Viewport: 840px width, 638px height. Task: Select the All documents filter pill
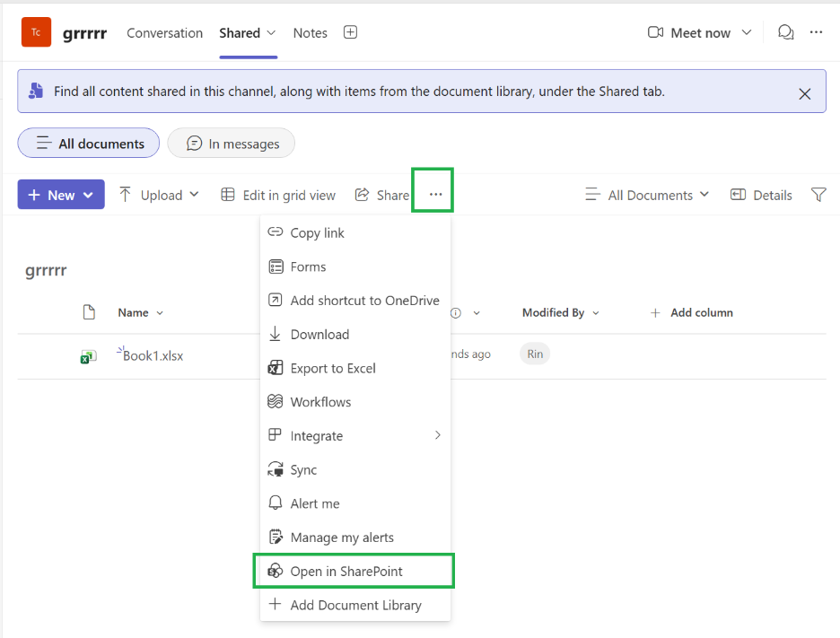[x=88, y=143]
